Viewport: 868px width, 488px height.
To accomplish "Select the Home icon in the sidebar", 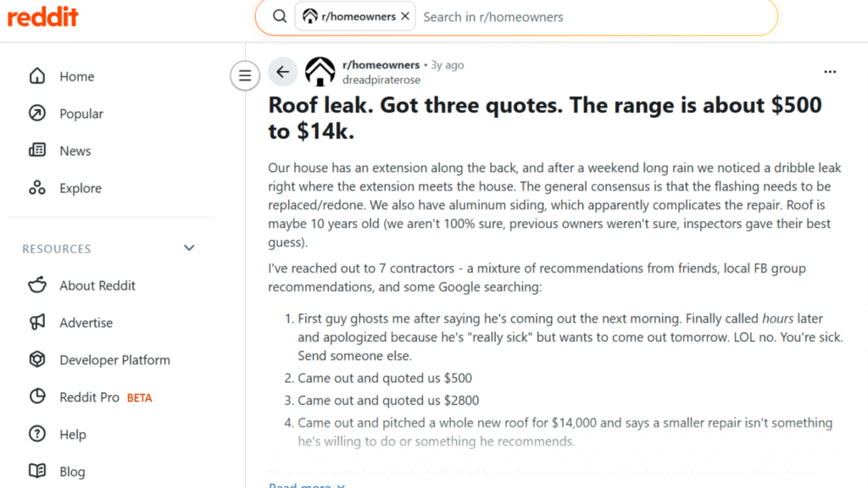I will [x=37, y=76].
